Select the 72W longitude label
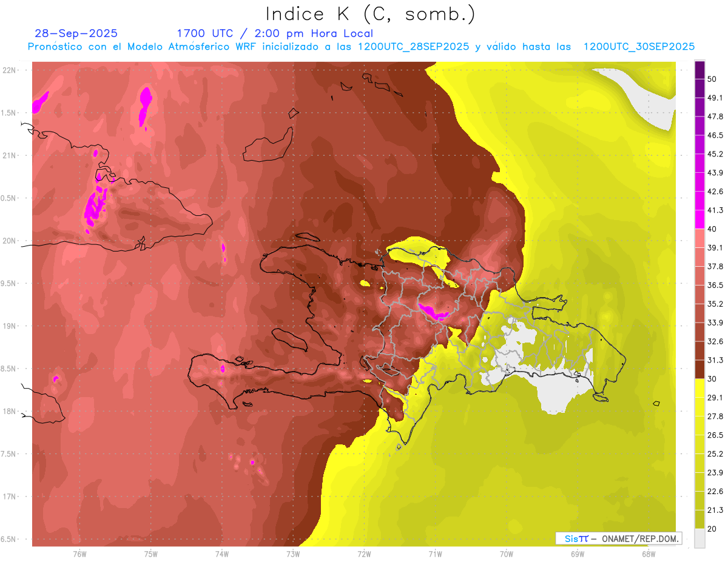Viewport: 728px width, 562px height. click(x=364, y=554)
